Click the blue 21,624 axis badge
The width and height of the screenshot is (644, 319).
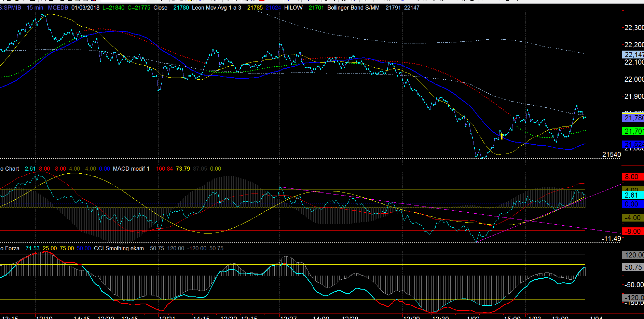(x=633, y=145)
